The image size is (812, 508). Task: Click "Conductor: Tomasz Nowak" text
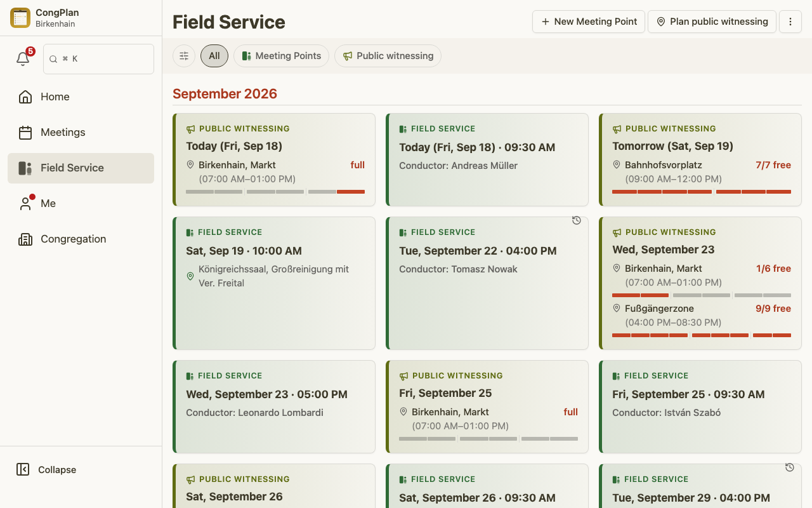pos(458,269)
